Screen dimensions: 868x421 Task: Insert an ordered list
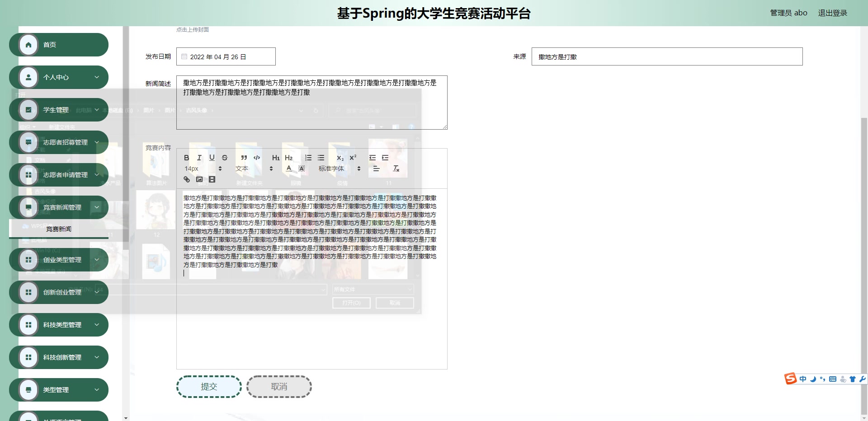(308, 158)
